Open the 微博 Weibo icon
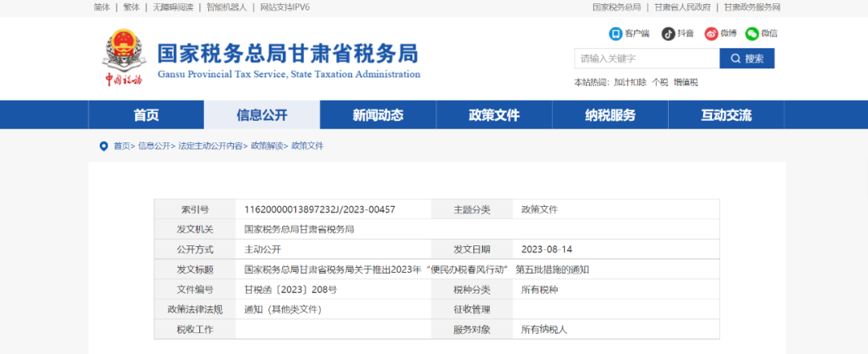868x354 pixels. pos(710,34)
